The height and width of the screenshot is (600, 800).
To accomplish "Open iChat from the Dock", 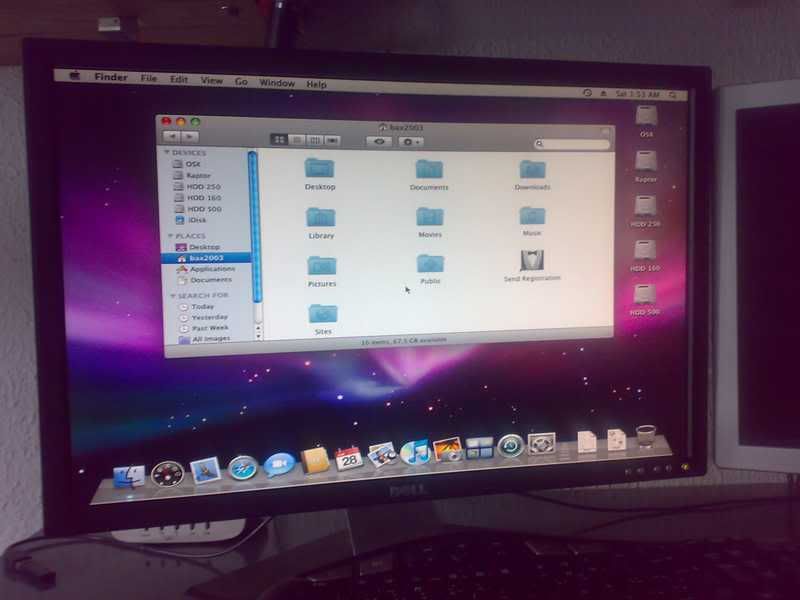I will click(x=279, y=464).
